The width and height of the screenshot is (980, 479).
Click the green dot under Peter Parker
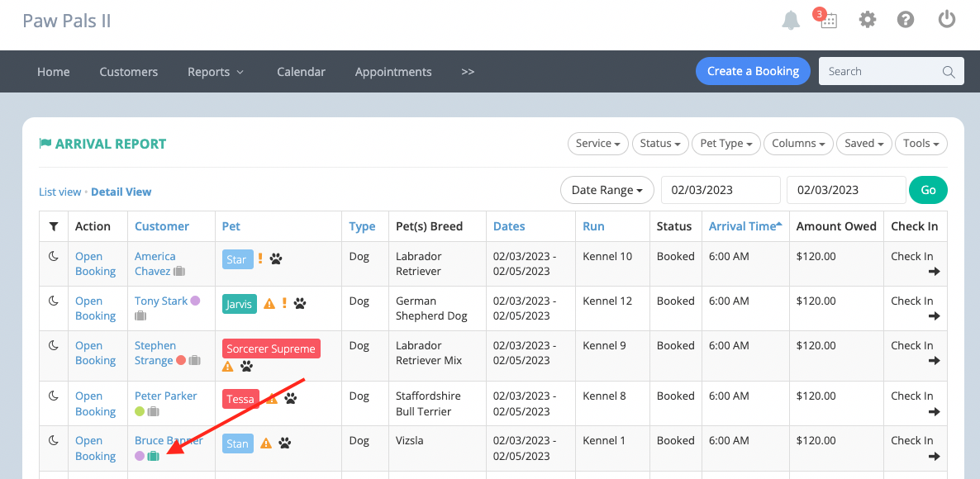tap(140, 411)
